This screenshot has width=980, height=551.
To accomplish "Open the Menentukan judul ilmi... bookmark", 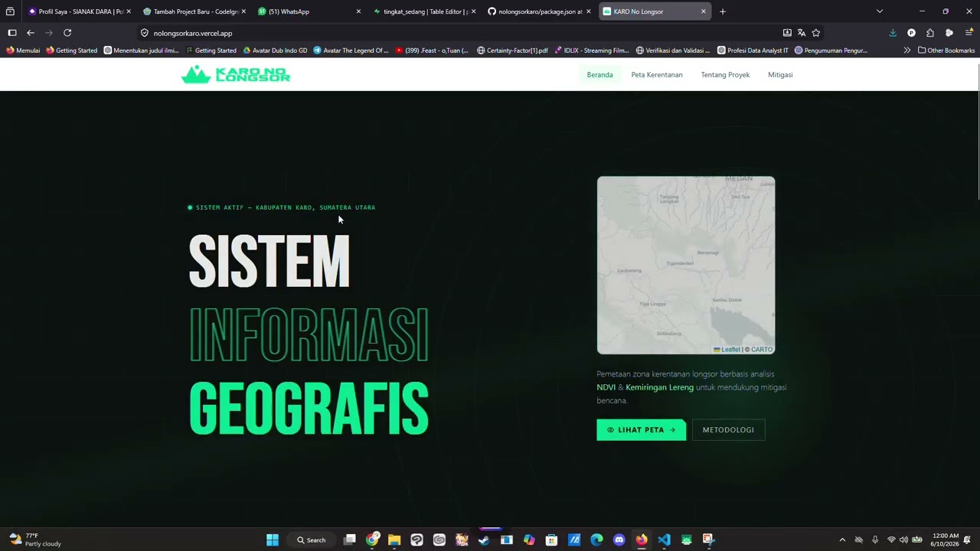I will coord(142,51).
